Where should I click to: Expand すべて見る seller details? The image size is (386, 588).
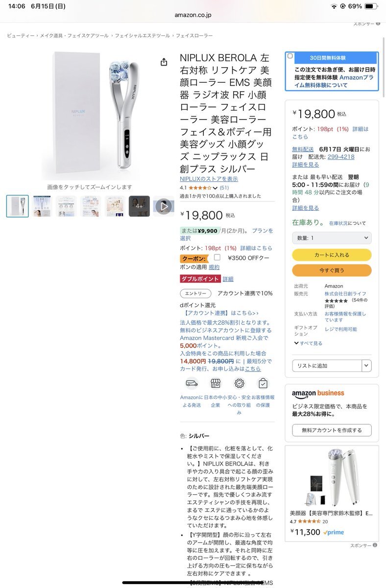point(308,343)
